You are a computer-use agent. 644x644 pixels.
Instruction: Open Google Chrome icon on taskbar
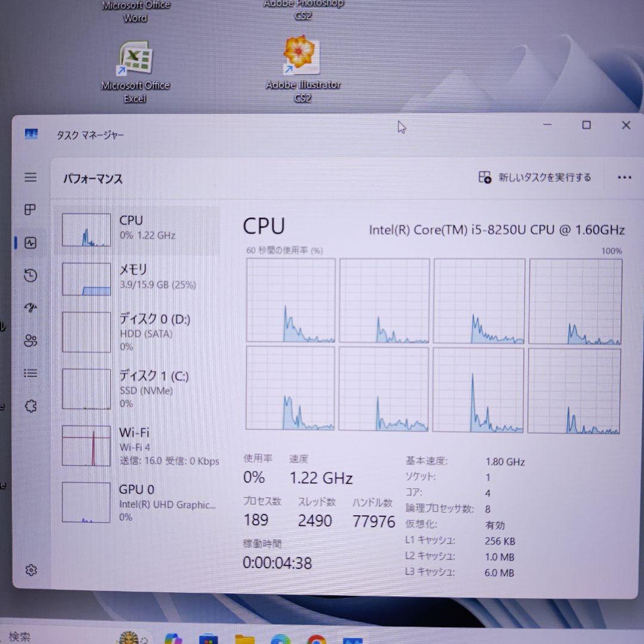pos(316,639)
